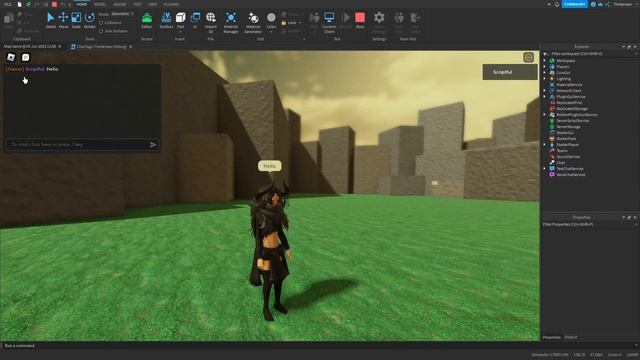
Task: Select ReplicatedStorage in Explorer
Action: 569,109
